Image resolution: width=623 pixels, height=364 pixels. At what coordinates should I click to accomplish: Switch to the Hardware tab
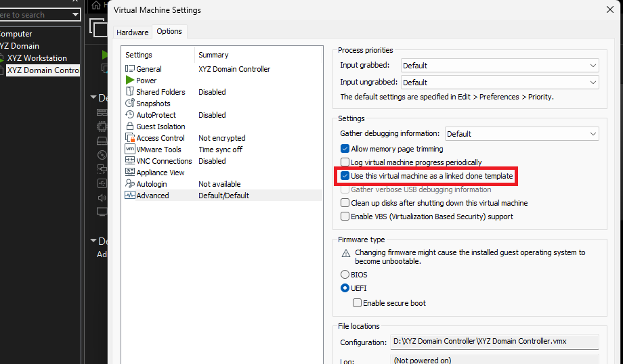tap(132, 32)
